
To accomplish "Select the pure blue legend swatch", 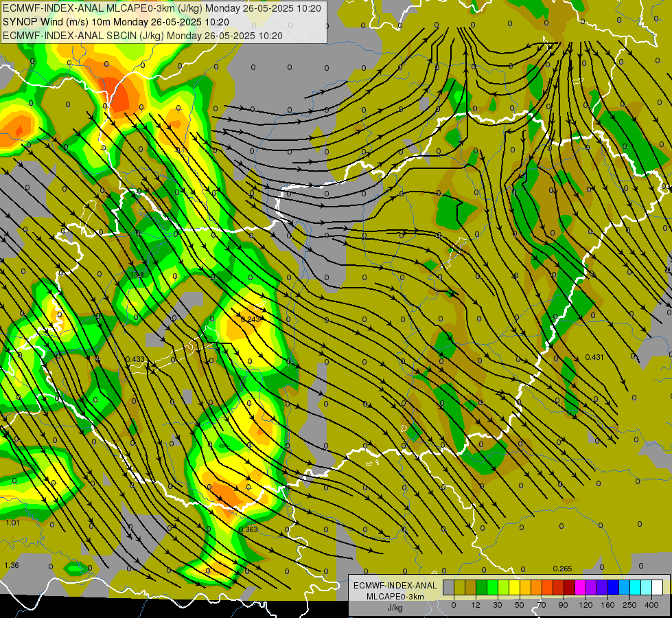I will coord(613,587).
